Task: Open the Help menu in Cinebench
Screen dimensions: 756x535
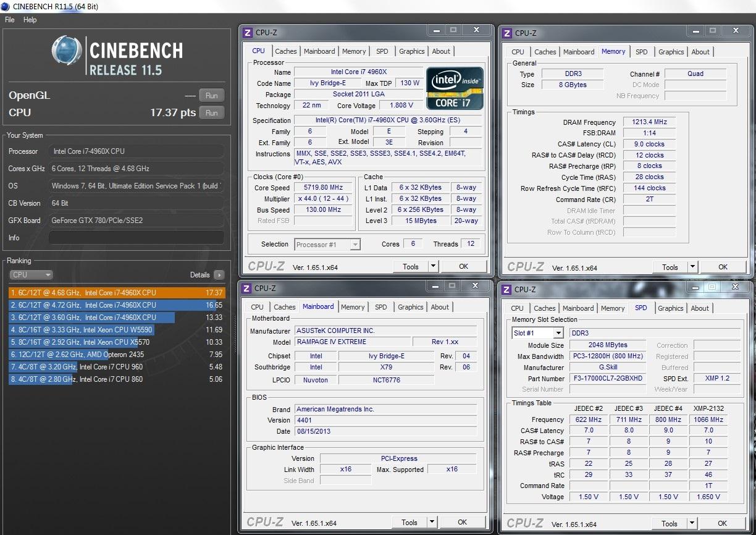Action: 30,20
